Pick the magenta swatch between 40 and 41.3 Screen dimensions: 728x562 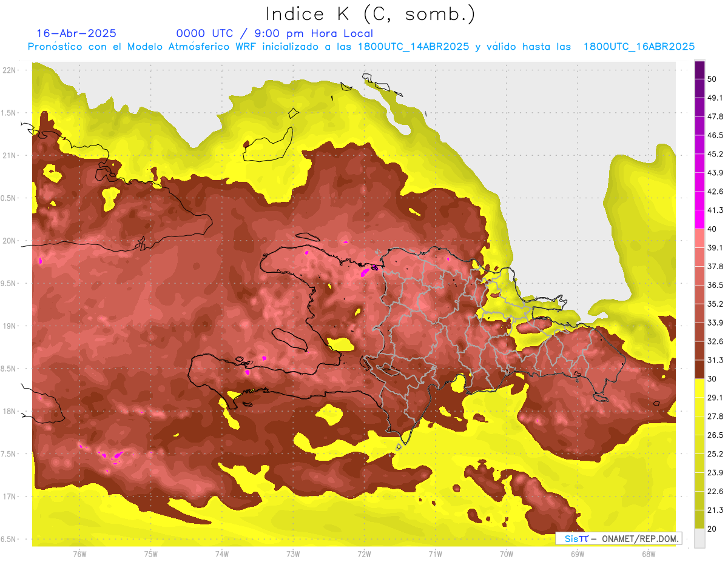tap(699, 219)
